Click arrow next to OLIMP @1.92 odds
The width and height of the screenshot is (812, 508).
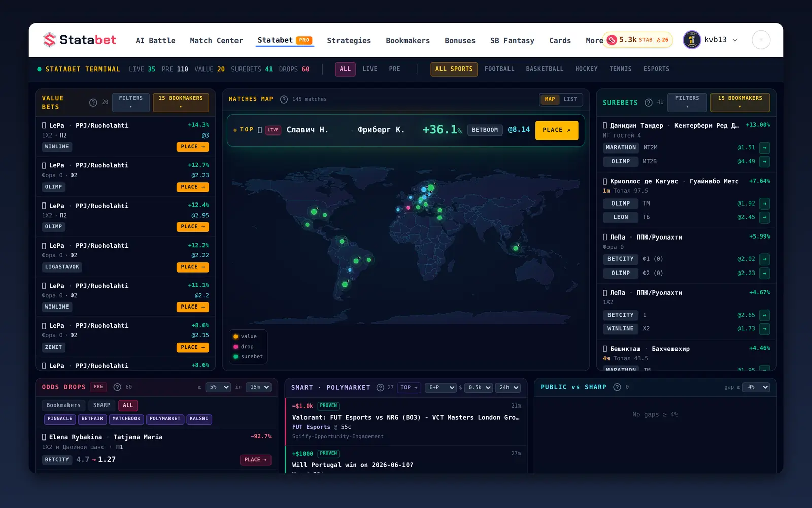pos(765,204)
